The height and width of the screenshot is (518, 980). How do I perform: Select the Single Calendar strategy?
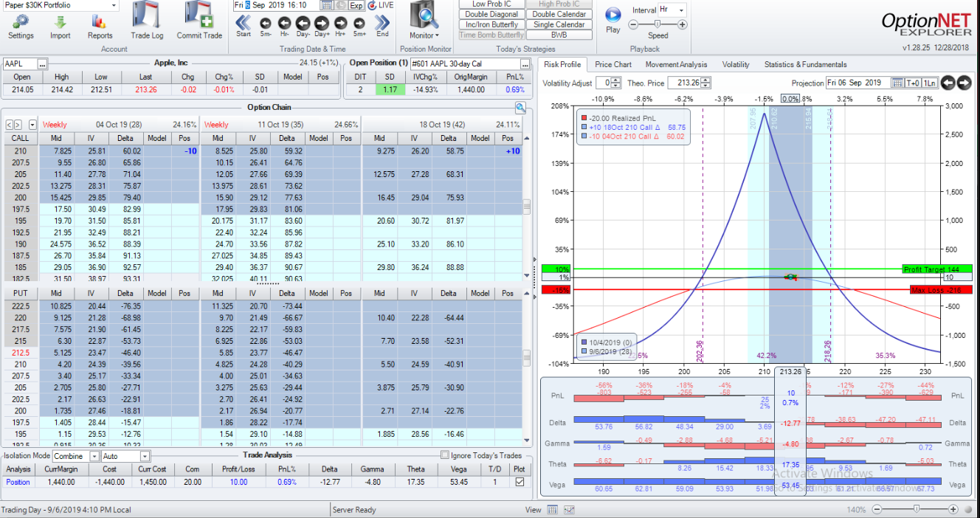click(x=559, y=24)
